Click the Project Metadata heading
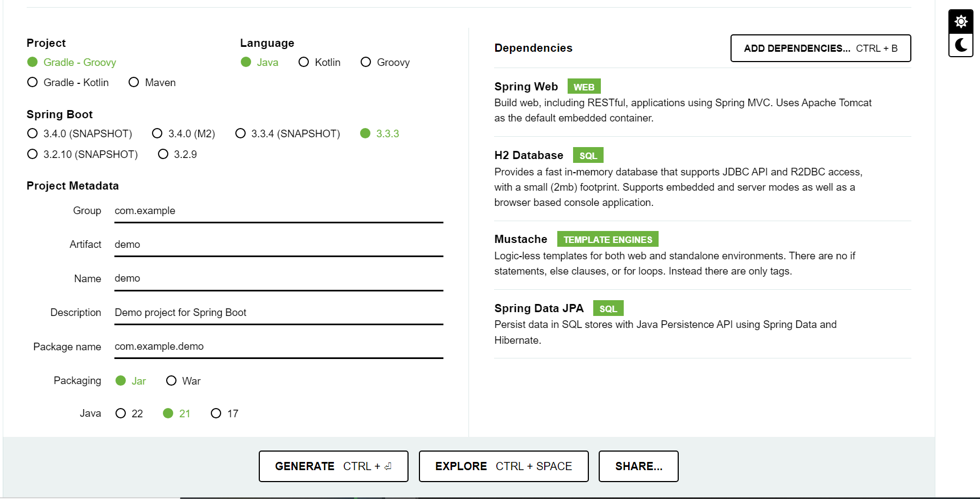The image size is (980, 499). coord(72,186)
